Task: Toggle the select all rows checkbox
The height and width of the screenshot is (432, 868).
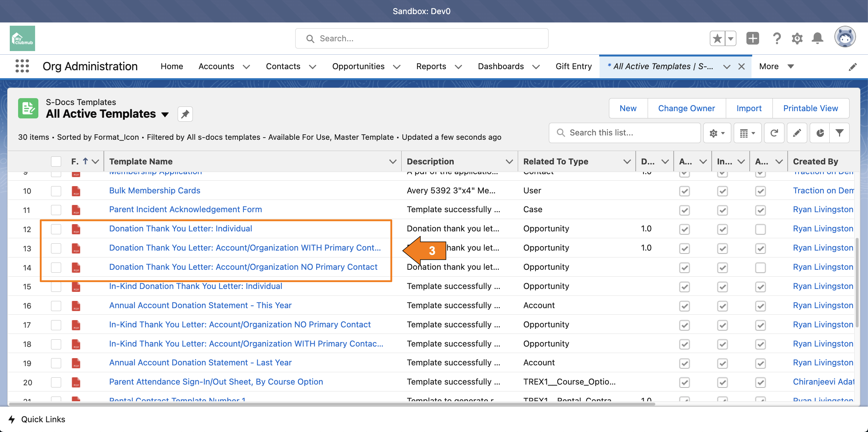Action: point(56,162)
